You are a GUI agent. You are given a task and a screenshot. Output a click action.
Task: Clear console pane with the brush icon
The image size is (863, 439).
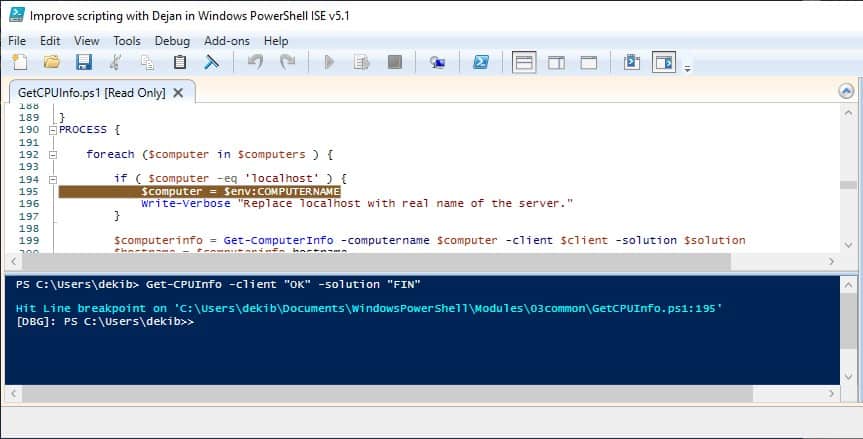(211, 62)
